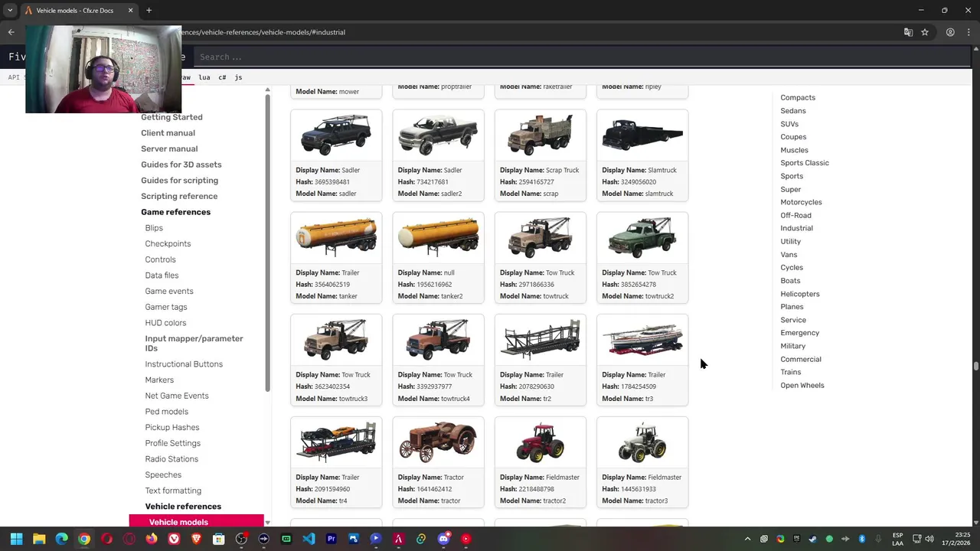Filter docs by lua language
980x551 pixels.
click(204, 77)
